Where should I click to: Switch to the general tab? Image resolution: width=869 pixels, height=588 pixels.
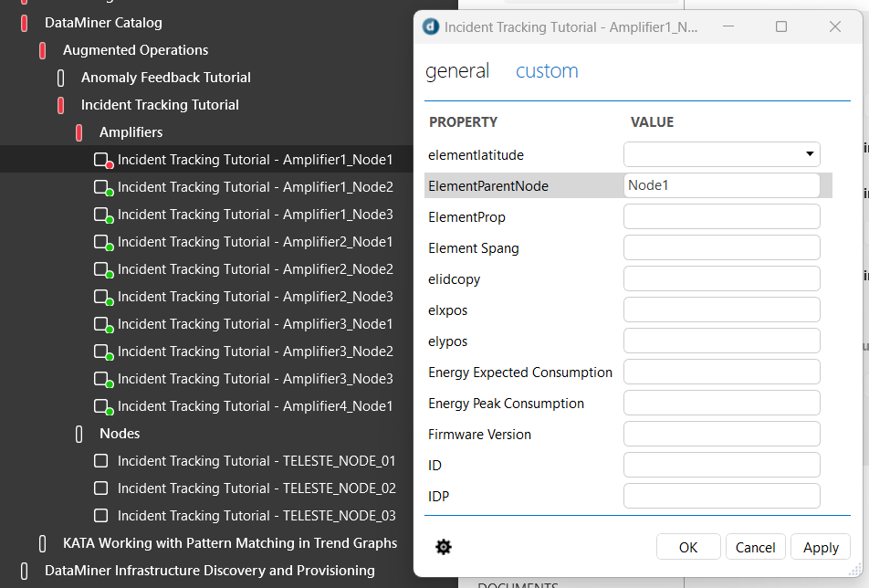[457, 70]
